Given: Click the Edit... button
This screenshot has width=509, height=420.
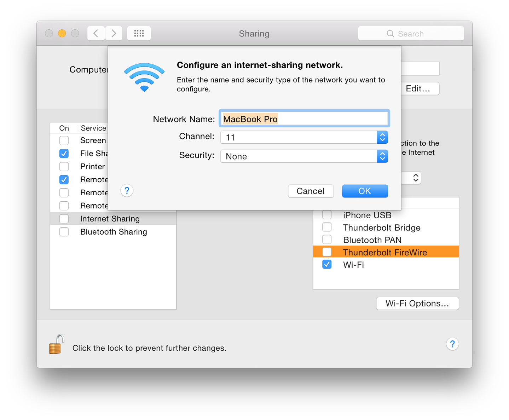Looking at the screenshot, I should [420, 88].
